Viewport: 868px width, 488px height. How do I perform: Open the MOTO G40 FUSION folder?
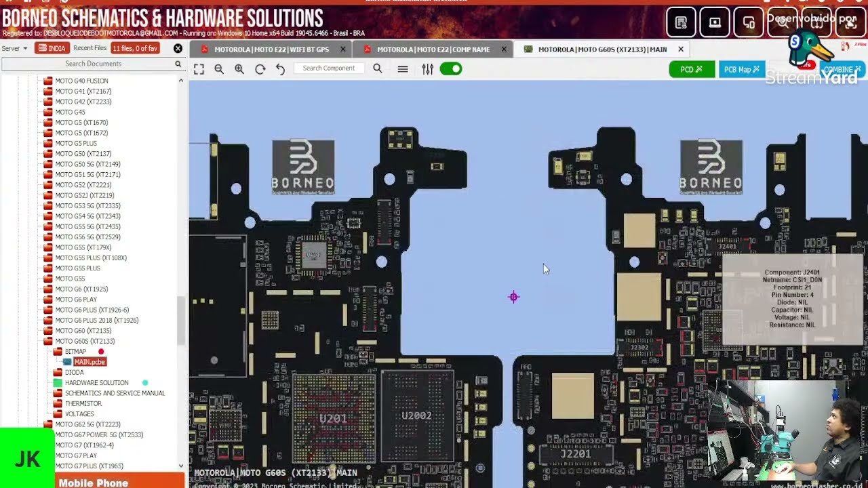(81, 81)
